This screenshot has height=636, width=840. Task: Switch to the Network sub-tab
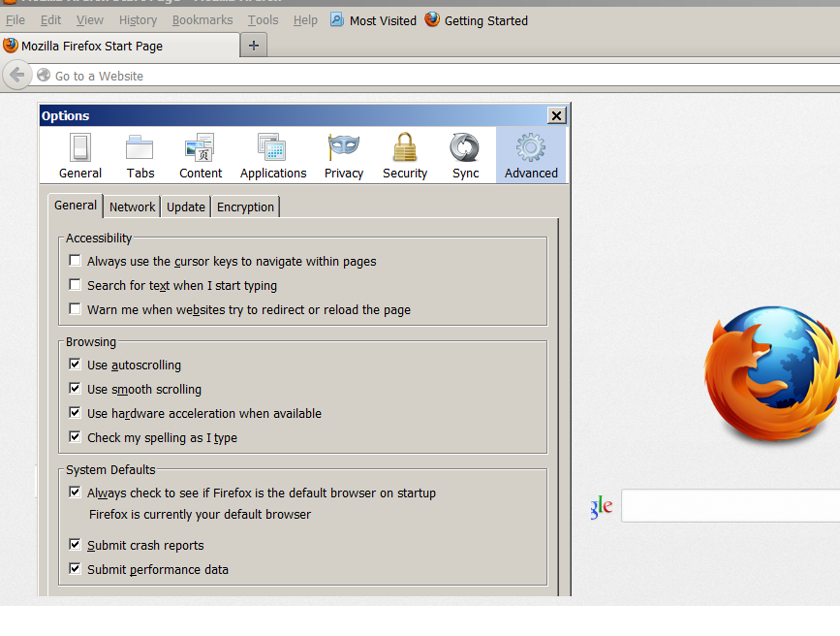[x=132, y=207]
